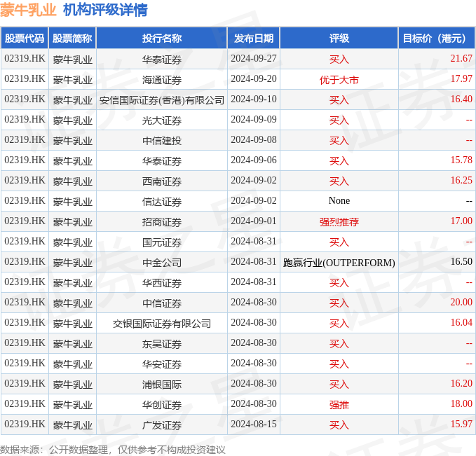Click the 国元证券 cell
The width and height of the screenshot is (476, 456).
pyautogui.click(x=162, y=242)
